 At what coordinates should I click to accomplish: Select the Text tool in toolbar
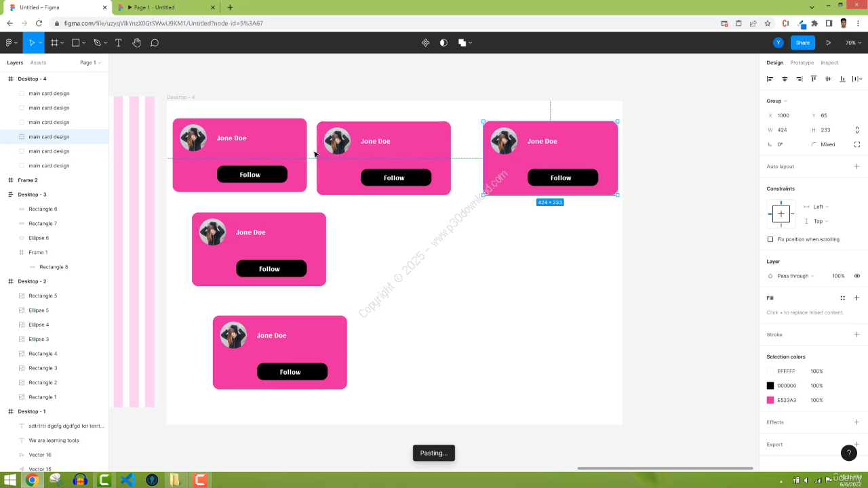pos(118,43)
